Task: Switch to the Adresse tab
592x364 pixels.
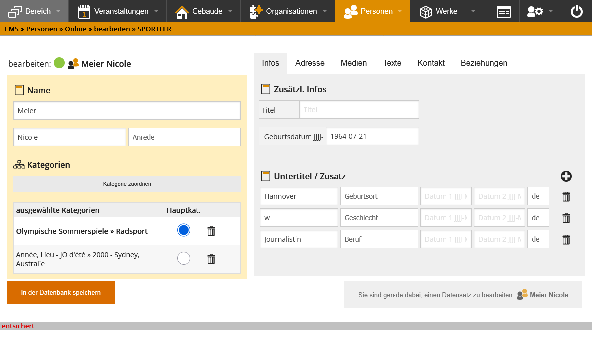Action: 310,63
